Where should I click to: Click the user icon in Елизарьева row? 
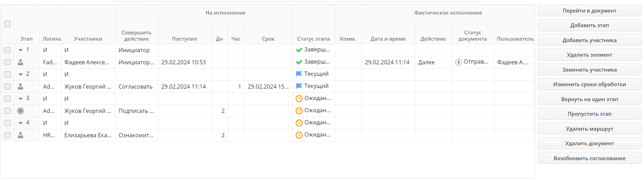20,135
